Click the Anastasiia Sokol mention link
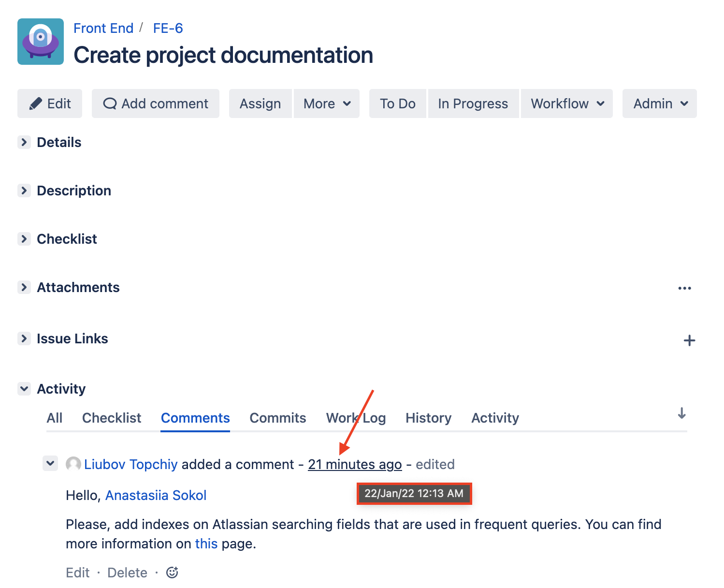Image resolution: width=724 pixels, height=588 pixels. coord(156,495)
